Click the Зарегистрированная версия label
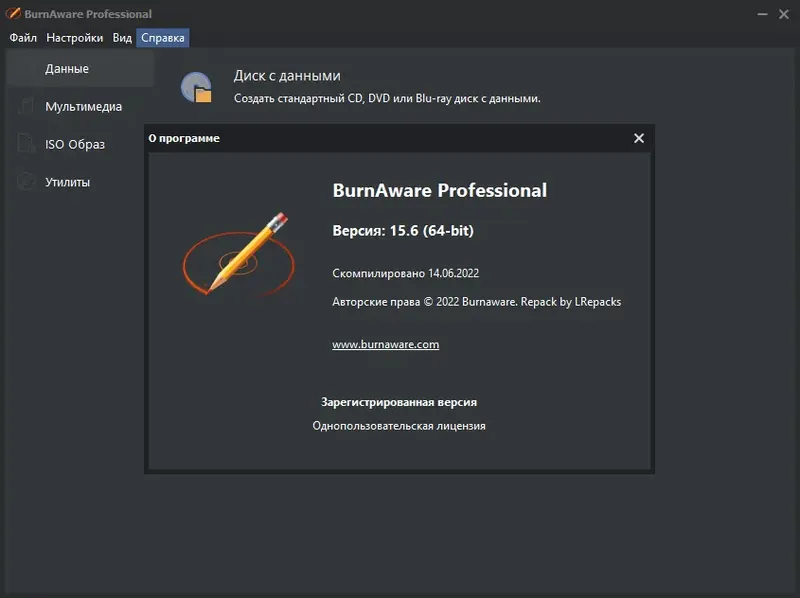 (399, 402)
